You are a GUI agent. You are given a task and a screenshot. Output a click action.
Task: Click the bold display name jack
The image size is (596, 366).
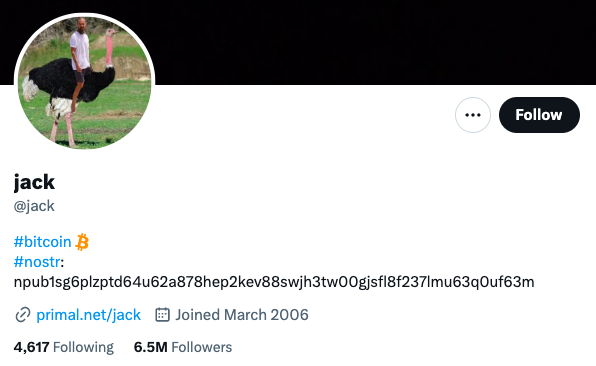[x=34, y=182]
